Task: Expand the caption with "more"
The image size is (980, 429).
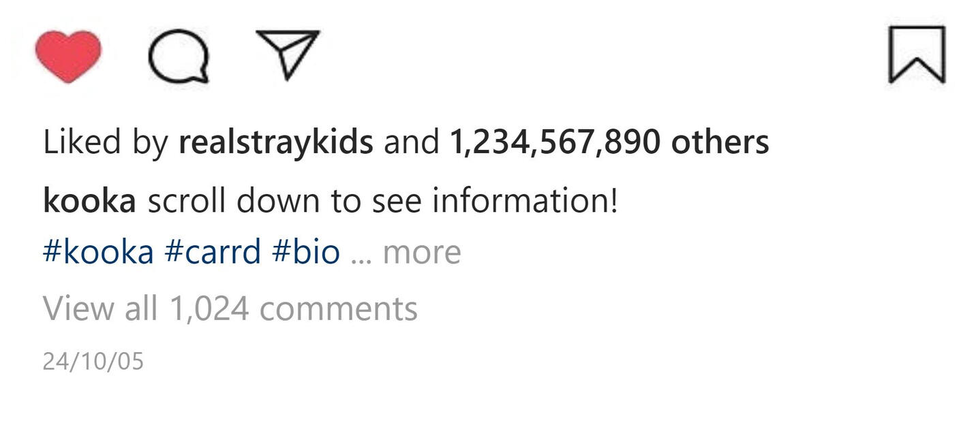Action: click(422, 253)
